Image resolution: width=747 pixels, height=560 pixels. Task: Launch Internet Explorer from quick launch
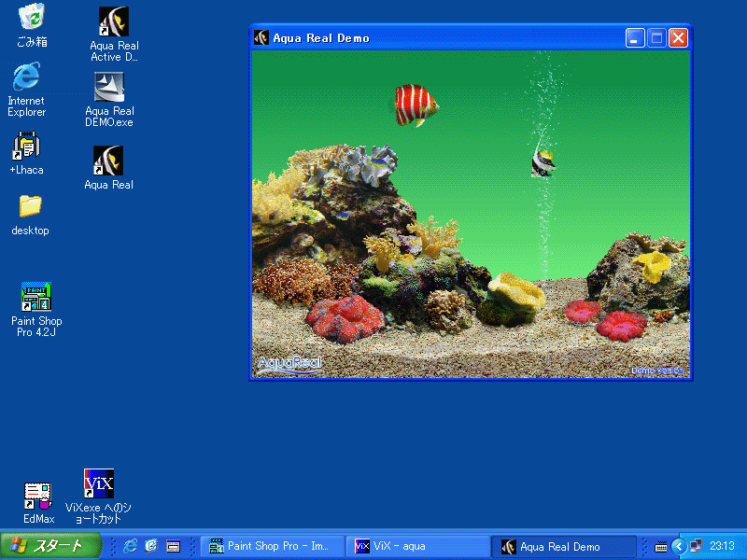130,546
